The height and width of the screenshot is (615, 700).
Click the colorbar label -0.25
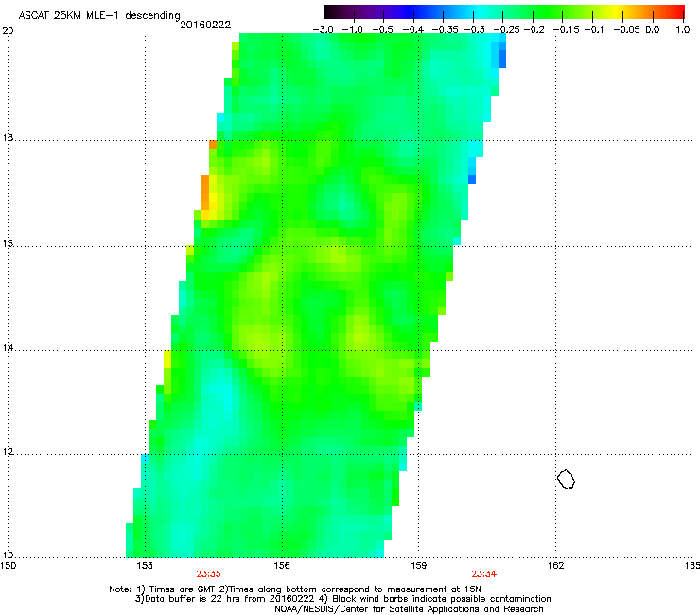coord(507,30)
